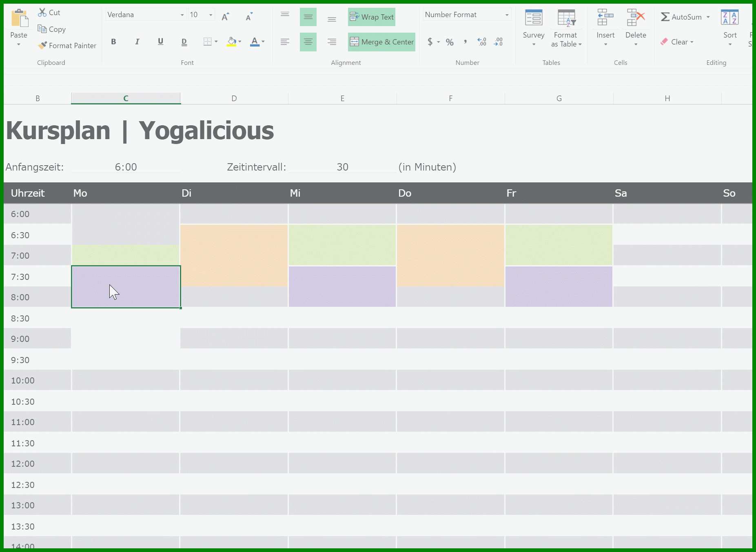
Task: Select column B header
Action: click(x=38, y=98)
